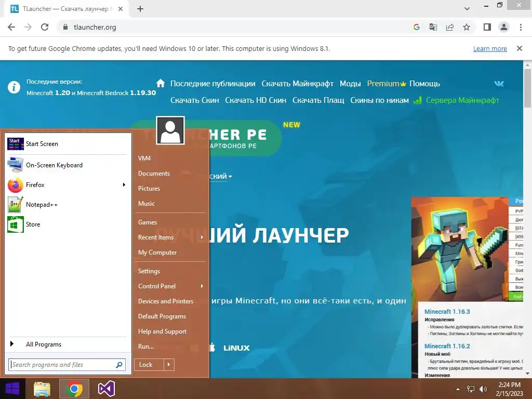
Task: Click the Google icon in address bar
Action: coord(417,27)
